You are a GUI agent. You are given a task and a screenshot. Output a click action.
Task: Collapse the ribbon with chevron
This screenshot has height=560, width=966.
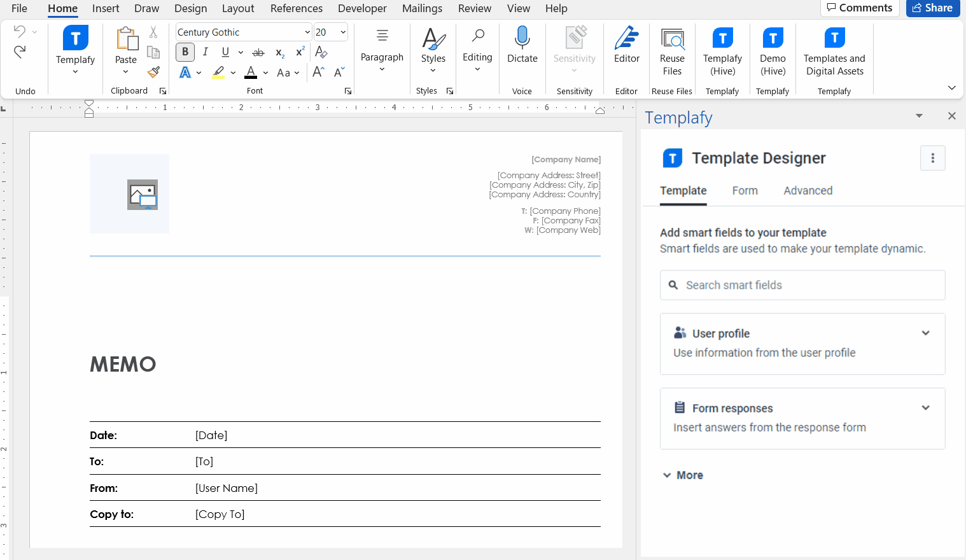(952, 88)
